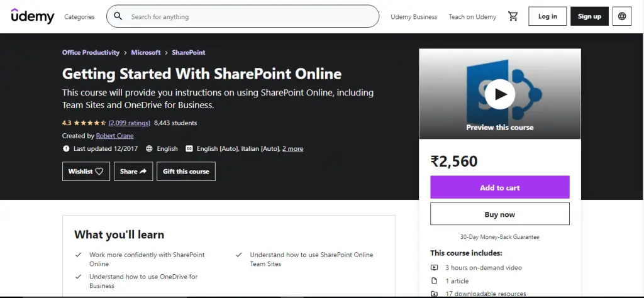Click the Office Productivity breadcrumb

pos(91,53)
